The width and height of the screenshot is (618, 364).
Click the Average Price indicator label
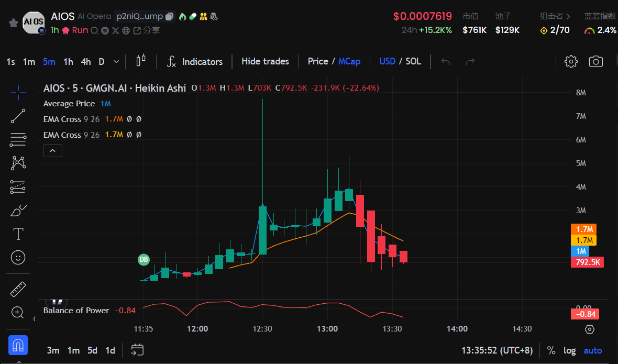pos(69,104)
